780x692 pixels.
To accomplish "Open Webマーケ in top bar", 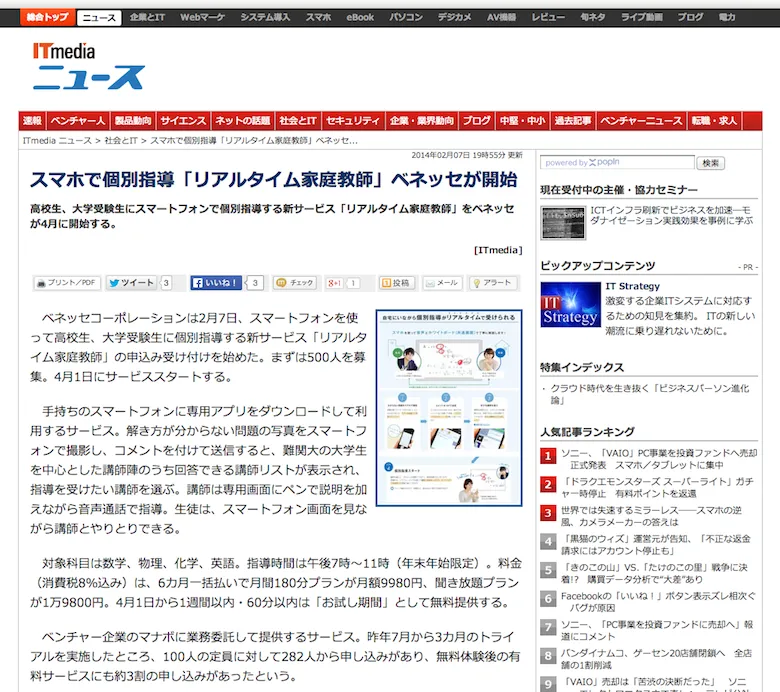I will [202, 17].
